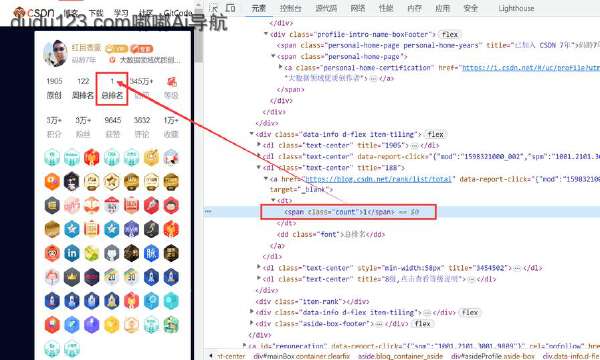The height and width of the screenshot is (360, 600).
Task: Select the span class count DOM row
Action: click(x=401, y=212)
